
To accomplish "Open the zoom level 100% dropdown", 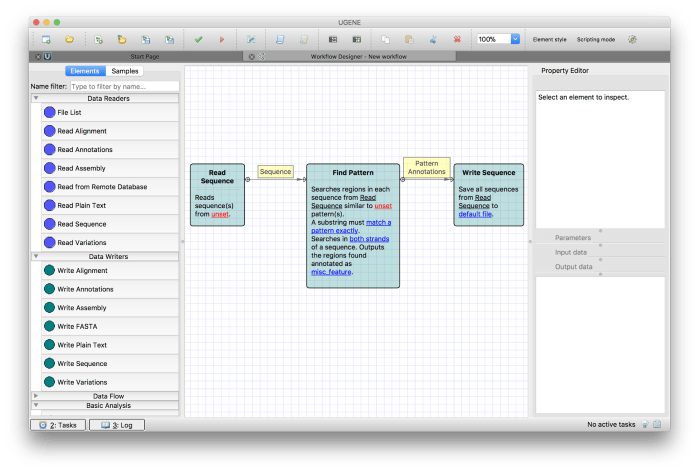I will (x=515, y=39).
